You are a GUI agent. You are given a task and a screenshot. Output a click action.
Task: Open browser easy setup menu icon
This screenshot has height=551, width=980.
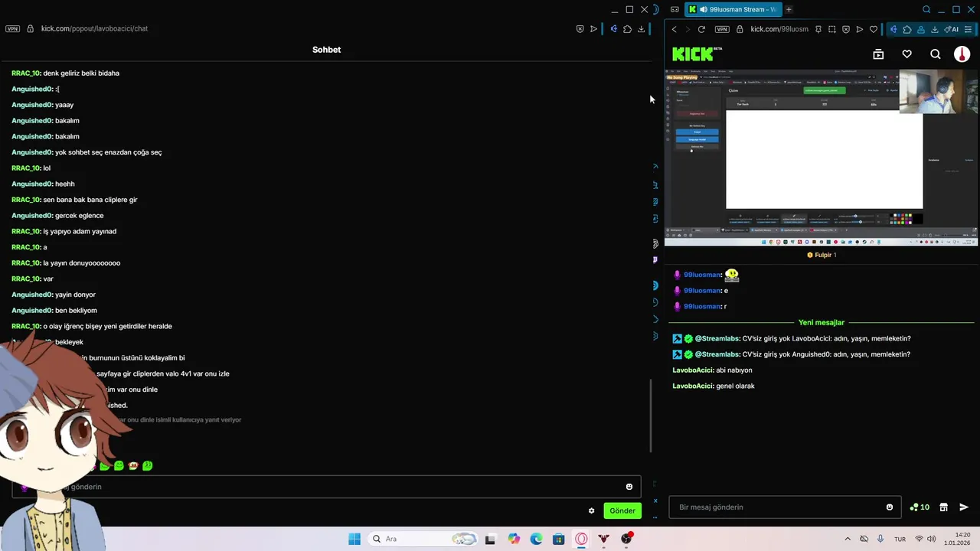tap(969, 29)
